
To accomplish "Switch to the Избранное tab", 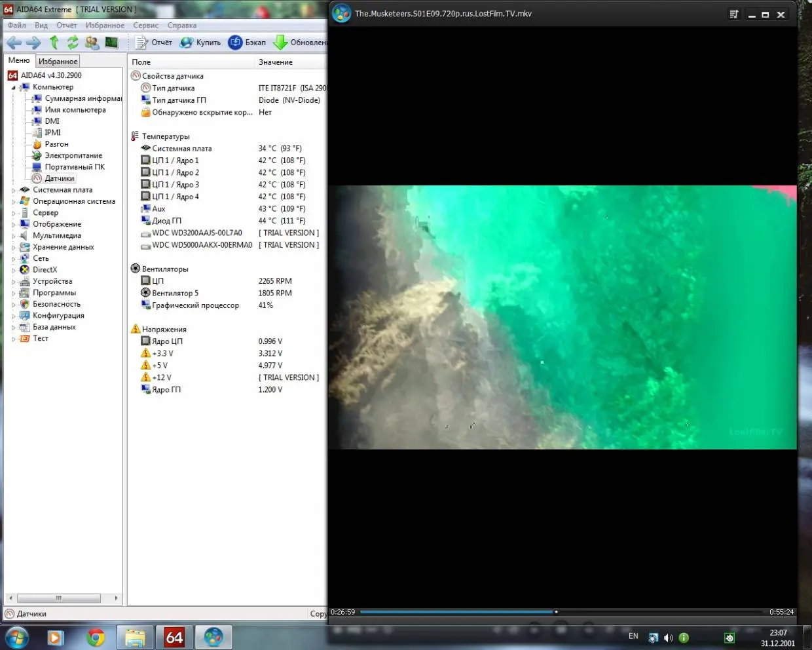I will pyautogui.click(x=58, y=61).
